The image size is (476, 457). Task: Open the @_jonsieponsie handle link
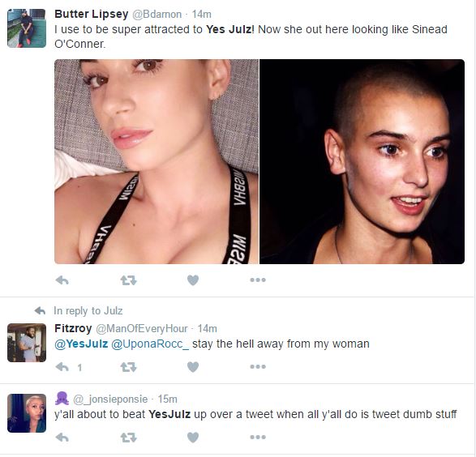click(x=110, y=399)
